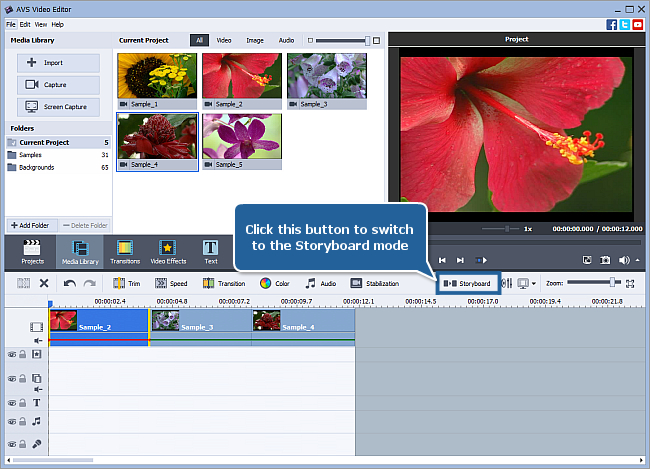This screenshot has height=469, width=650.
Task: Click the Speed tool
Action: click(x=171, y=284)
